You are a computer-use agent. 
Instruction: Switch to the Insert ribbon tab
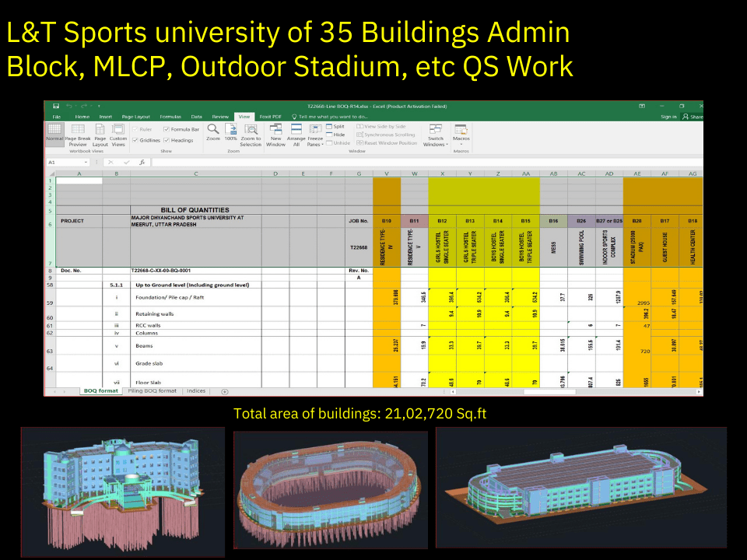tap(106, 117)
